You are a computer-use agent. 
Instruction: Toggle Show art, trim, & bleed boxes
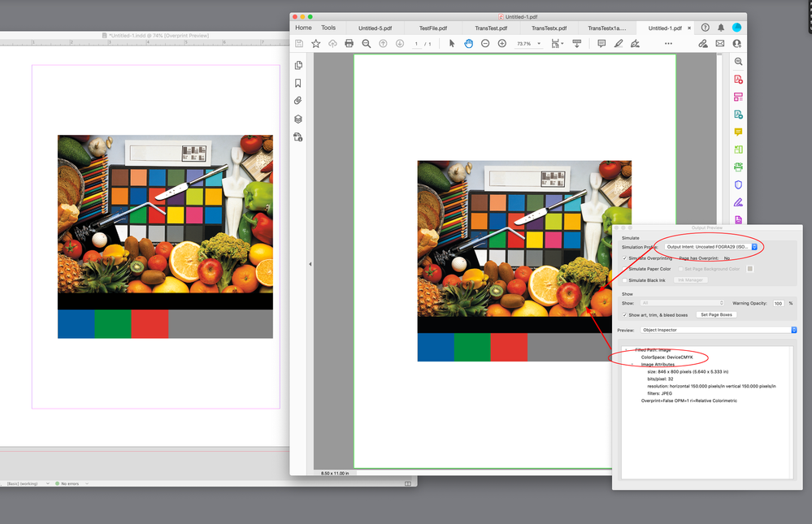pyautogui.click(x=624, y=315)
